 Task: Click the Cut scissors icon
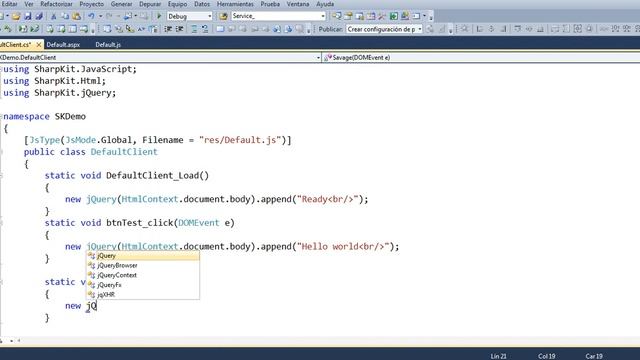click(x=53, y=16)
